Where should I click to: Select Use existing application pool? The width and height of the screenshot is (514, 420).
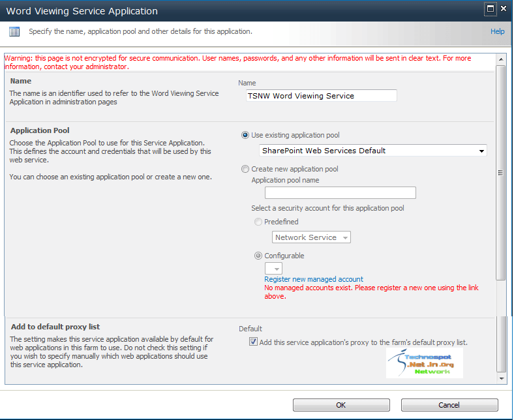point(245,135)
